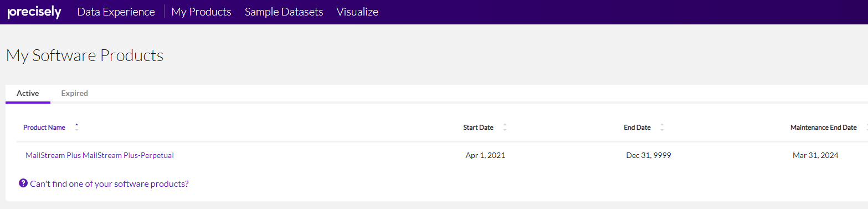The image size is (868, 209).
Task: Click the End Date column header
Action: (637, 128)
